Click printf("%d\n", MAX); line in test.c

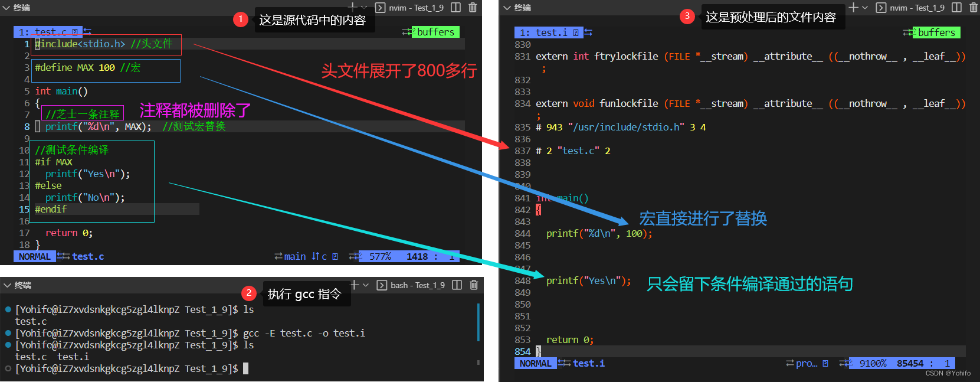99,126
